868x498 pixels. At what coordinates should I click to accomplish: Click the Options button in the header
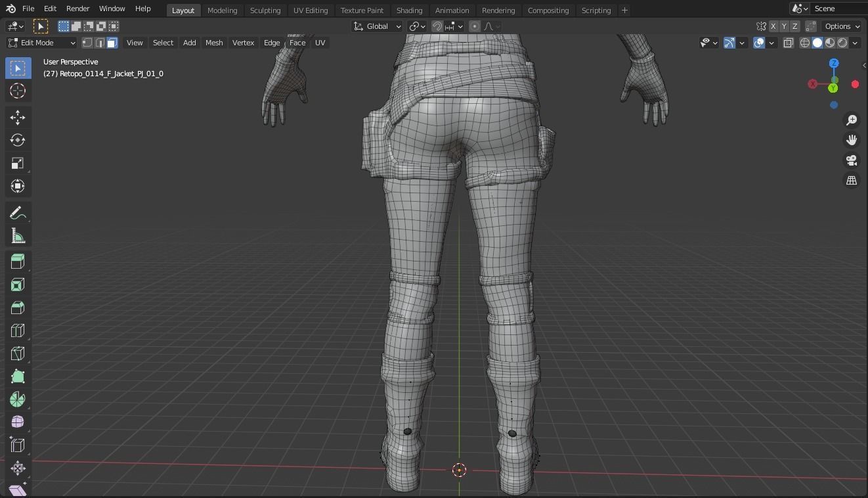841,26
